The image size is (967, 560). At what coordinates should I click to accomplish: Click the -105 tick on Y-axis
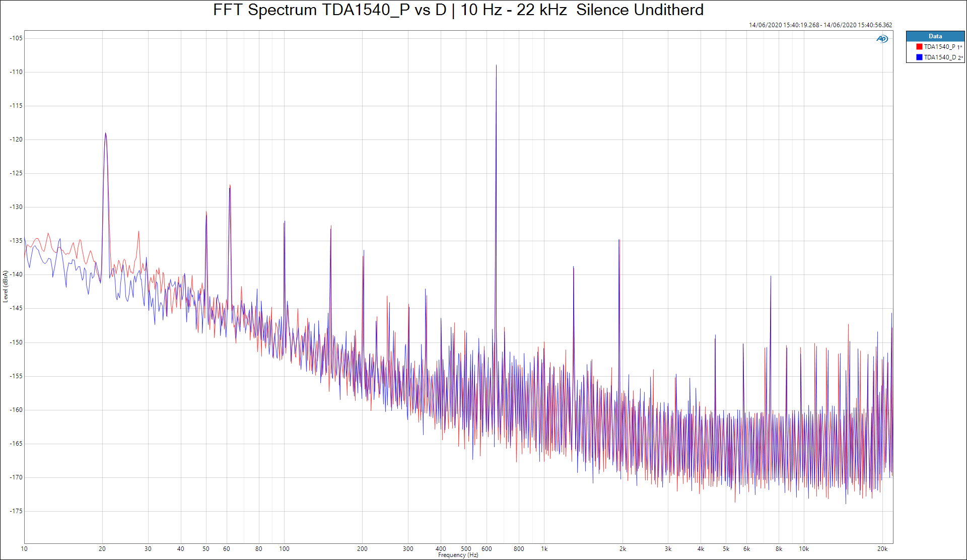coord(16,38)
